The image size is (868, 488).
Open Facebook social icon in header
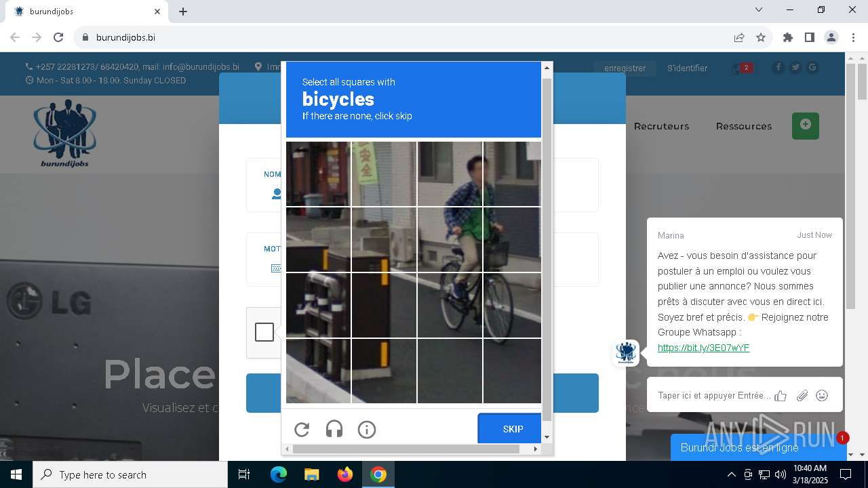778,67
